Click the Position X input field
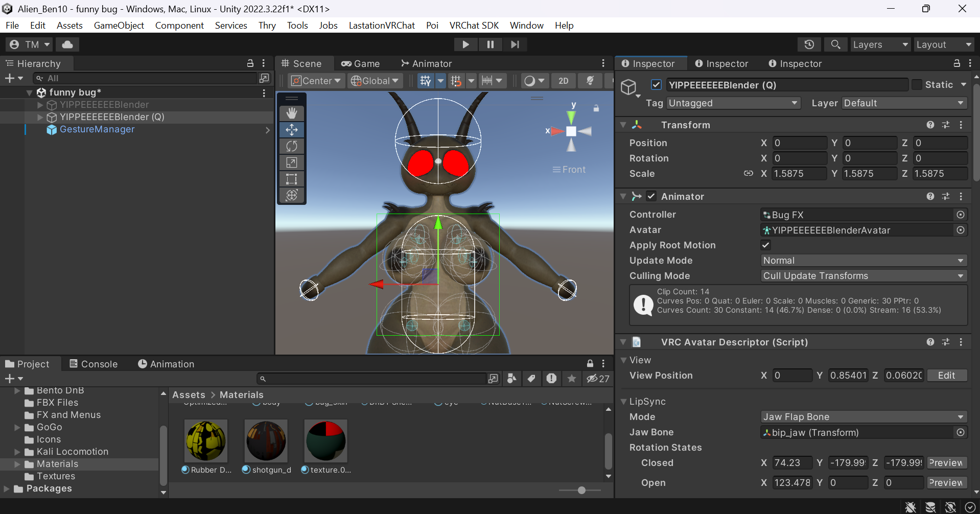980x514 pixels. click(799, 143)
